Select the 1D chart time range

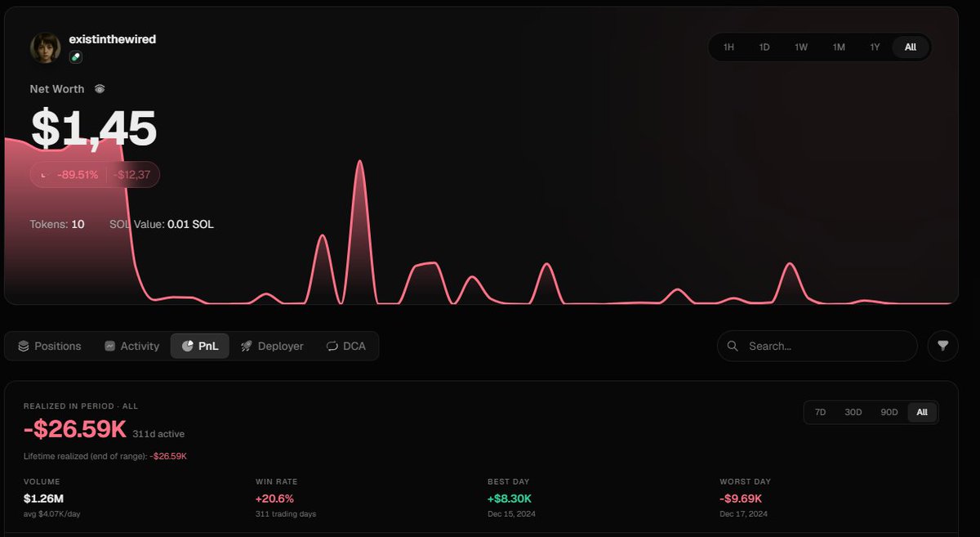pos(764,47)
